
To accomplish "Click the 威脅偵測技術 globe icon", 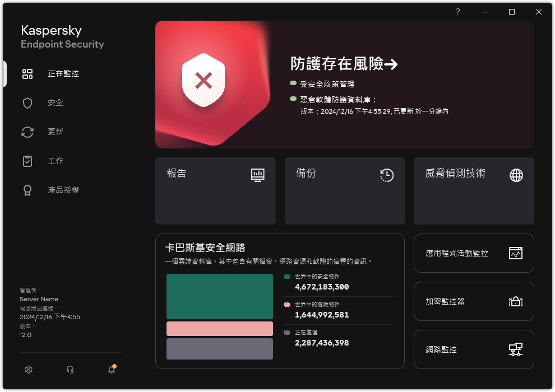I will coord(515,175).
